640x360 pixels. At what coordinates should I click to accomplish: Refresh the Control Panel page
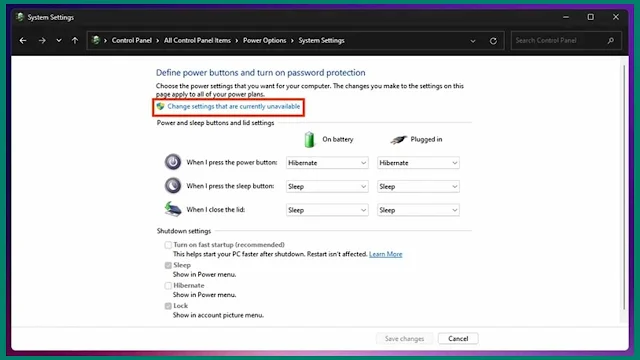pyautogui.click(x=493, y=41)
